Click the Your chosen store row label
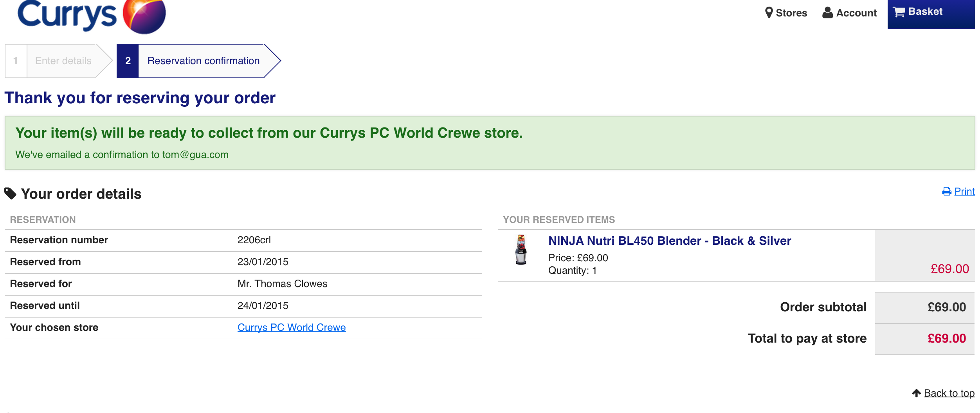980x413 pixels. click(x=54, y=327)
